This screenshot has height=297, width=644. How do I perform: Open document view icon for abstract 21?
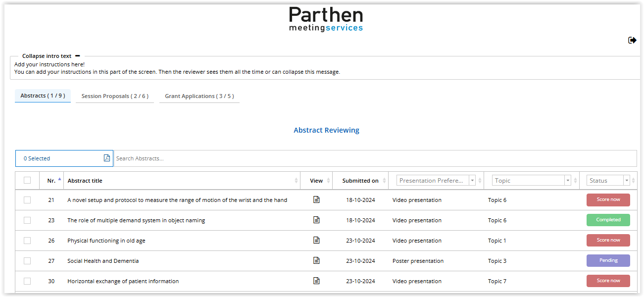[316, 200]
